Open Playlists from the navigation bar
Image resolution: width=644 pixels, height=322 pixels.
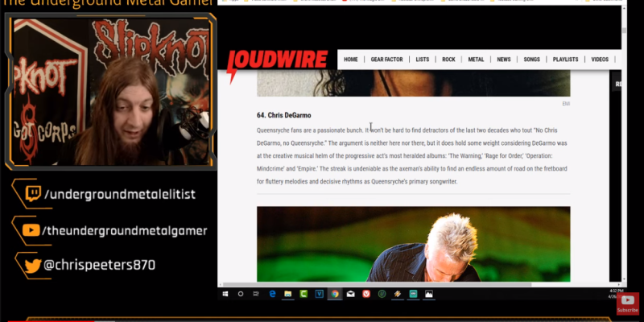tap(565, 60)
